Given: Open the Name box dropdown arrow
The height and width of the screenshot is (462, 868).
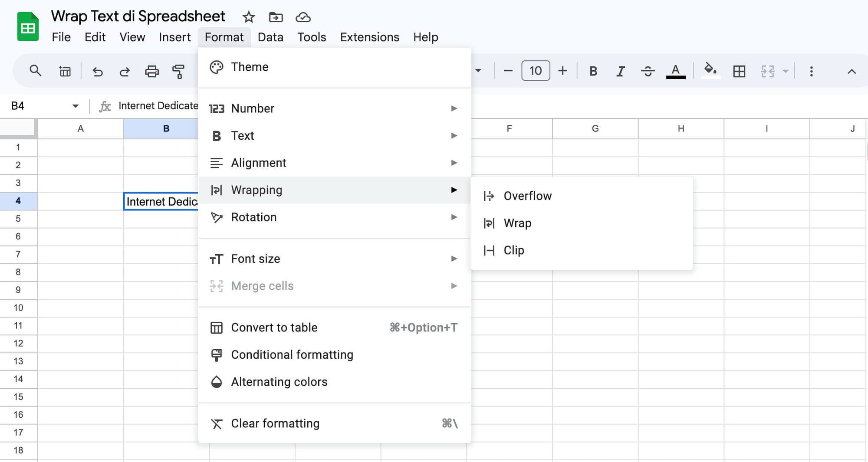Looking at the screenshot, I should pyautogui.click(x=75, y=106).
